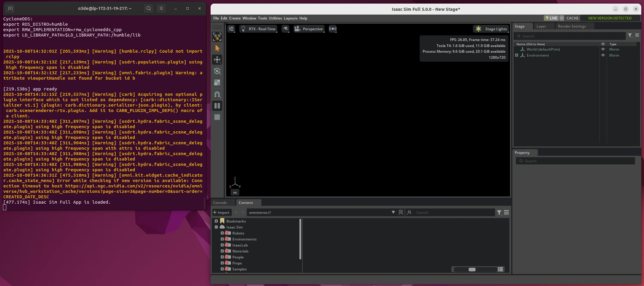Expand the Environment prim tree node
The height and width of the screenshot is (286, 644).
click(x=517, y=55)
